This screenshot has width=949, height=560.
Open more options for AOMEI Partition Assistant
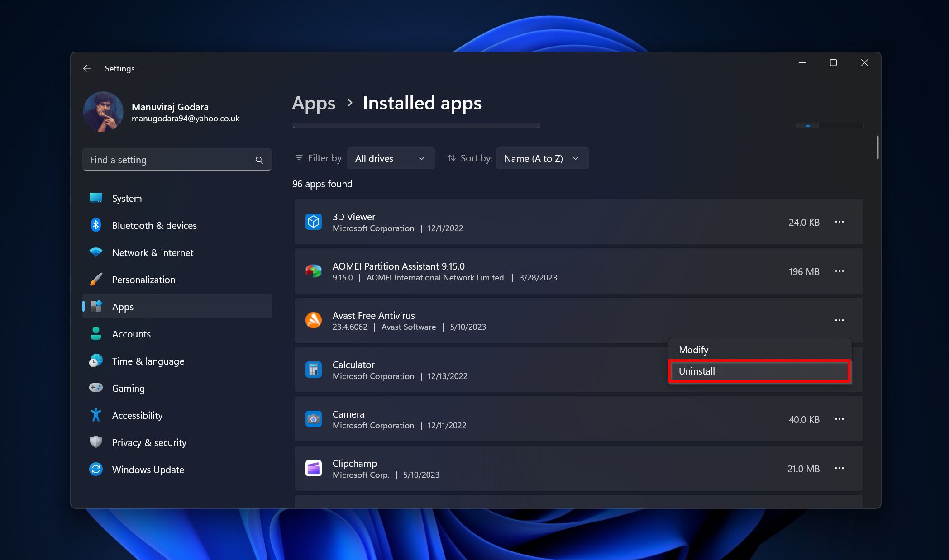[839, 271]
